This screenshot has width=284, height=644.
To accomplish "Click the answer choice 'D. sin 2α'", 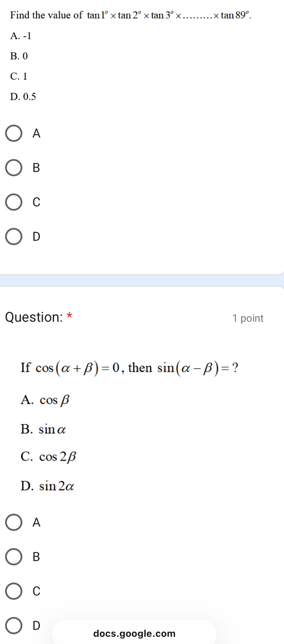I will pos(47,486).
